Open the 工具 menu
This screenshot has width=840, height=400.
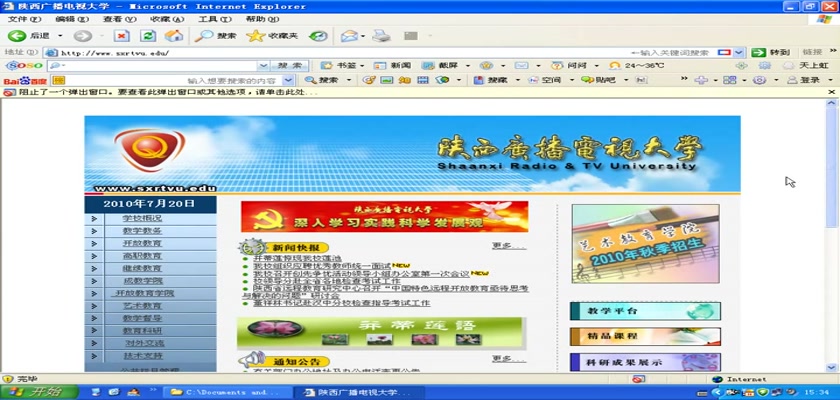click(x=215, y=19)
